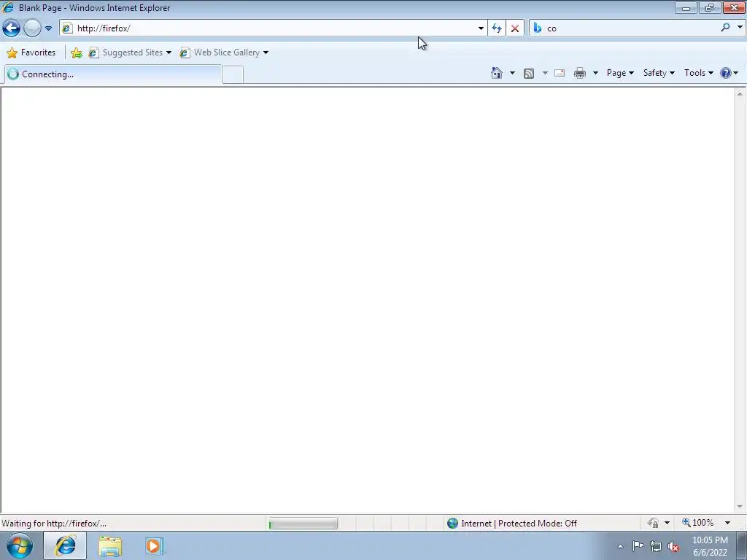747x560 pixels.
Task: Select the 'Connecting...' tab
Action: [113, 74]
